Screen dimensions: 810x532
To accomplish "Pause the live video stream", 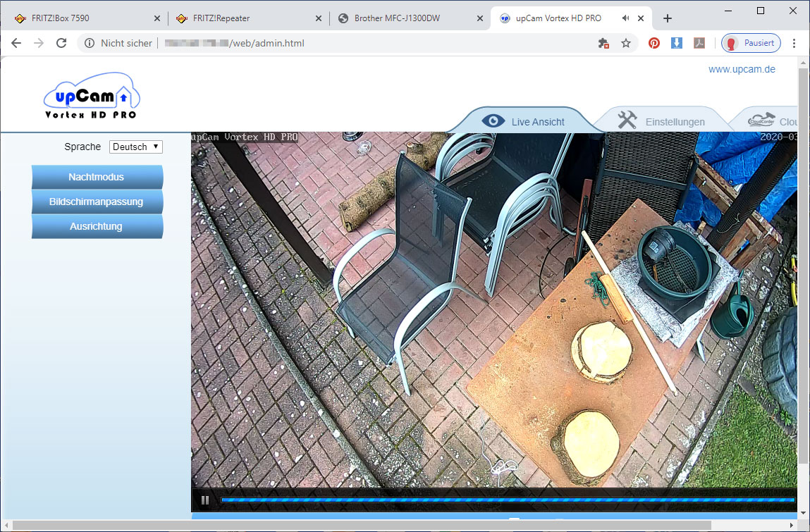I will click(205, 500).
